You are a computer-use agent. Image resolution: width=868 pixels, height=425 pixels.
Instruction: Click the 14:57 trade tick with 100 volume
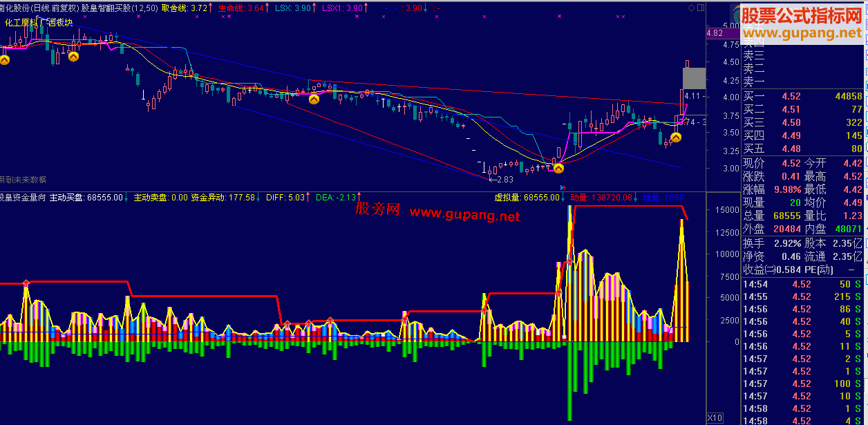pos(802,384)
